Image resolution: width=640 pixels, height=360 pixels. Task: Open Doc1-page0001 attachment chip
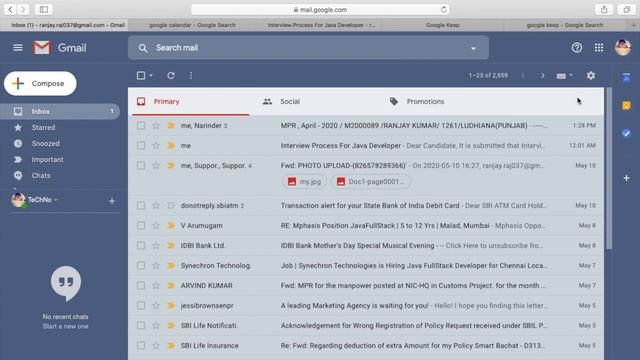coord(371,182)
